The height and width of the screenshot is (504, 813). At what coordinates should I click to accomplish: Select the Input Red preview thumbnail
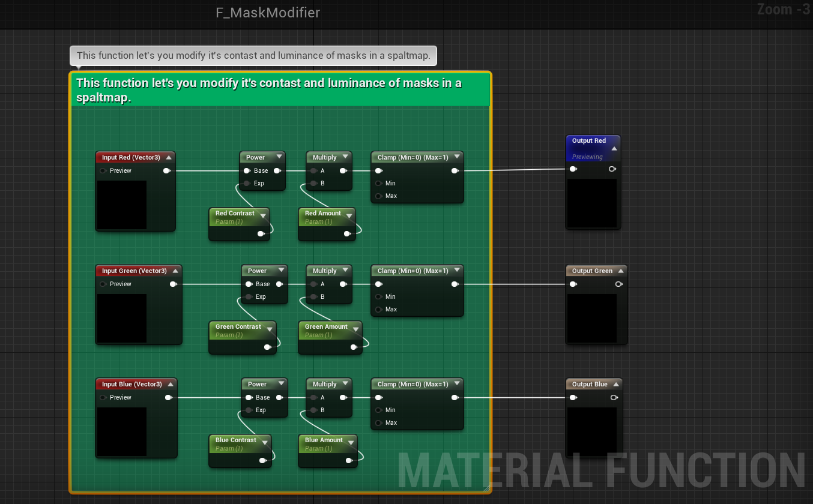pos(122,205)
